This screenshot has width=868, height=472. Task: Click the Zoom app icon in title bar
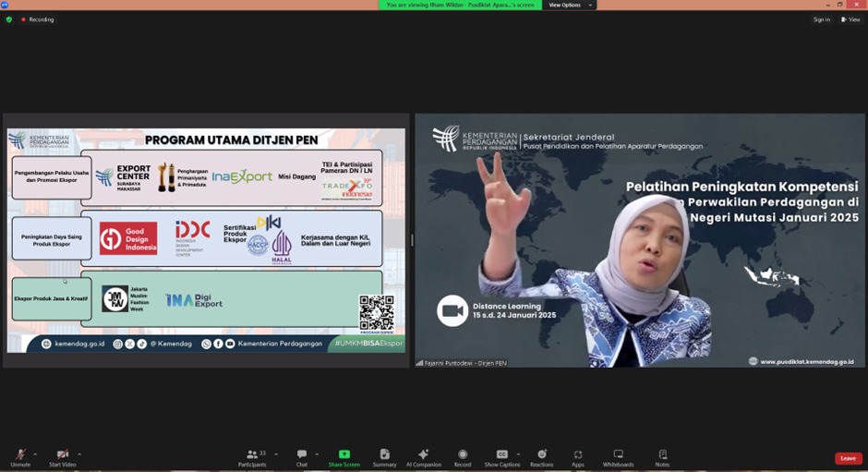click(5, 5)
